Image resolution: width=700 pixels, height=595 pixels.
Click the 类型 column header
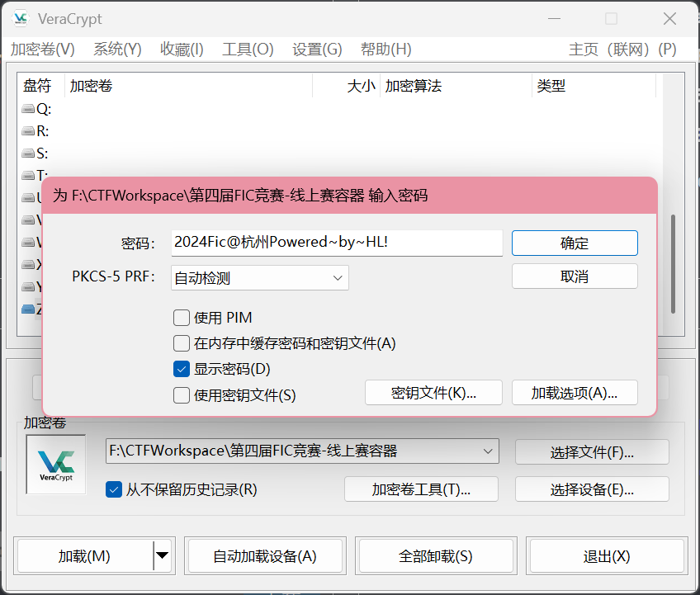pos(594,86)
